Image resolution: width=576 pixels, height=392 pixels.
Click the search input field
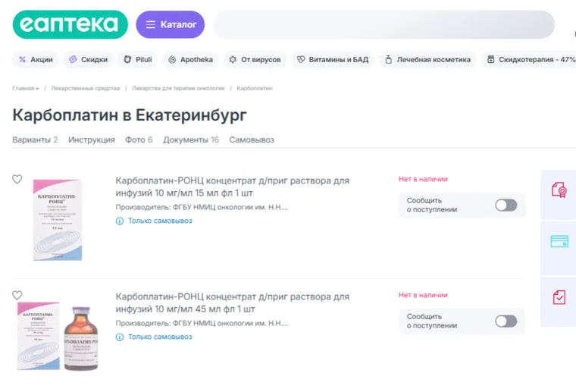pos(383,24)
